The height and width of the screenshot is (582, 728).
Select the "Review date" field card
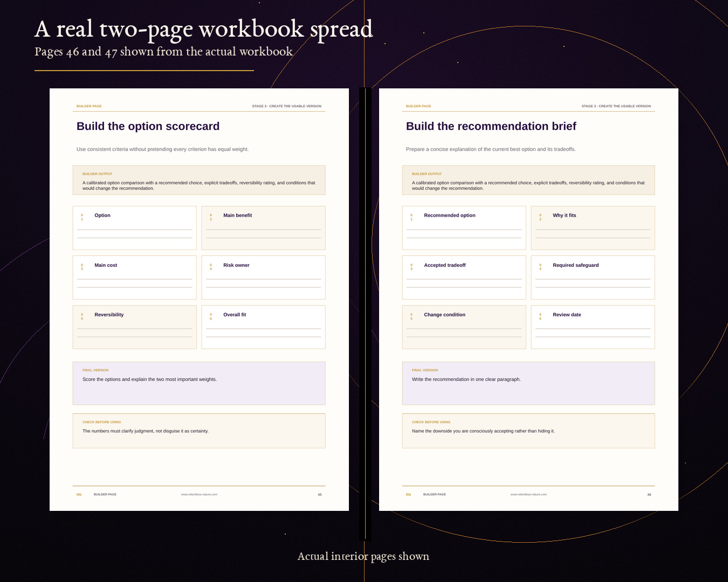click(x=593, y=327)
